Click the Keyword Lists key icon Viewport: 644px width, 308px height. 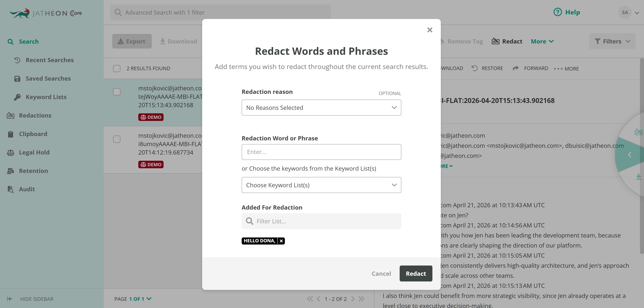17,97
